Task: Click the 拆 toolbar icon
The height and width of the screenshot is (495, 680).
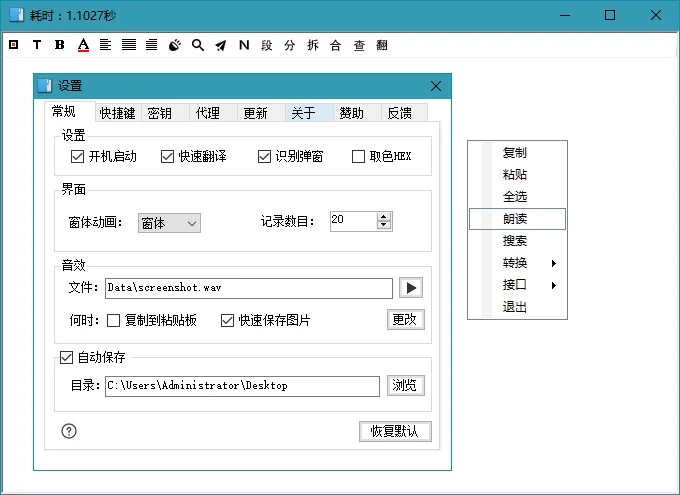Action: tap(313, 45)
